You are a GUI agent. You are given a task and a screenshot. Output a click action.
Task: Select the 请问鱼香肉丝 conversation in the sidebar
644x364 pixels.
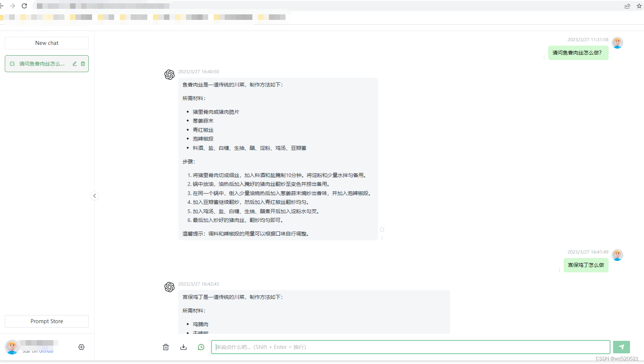[41, 63]
